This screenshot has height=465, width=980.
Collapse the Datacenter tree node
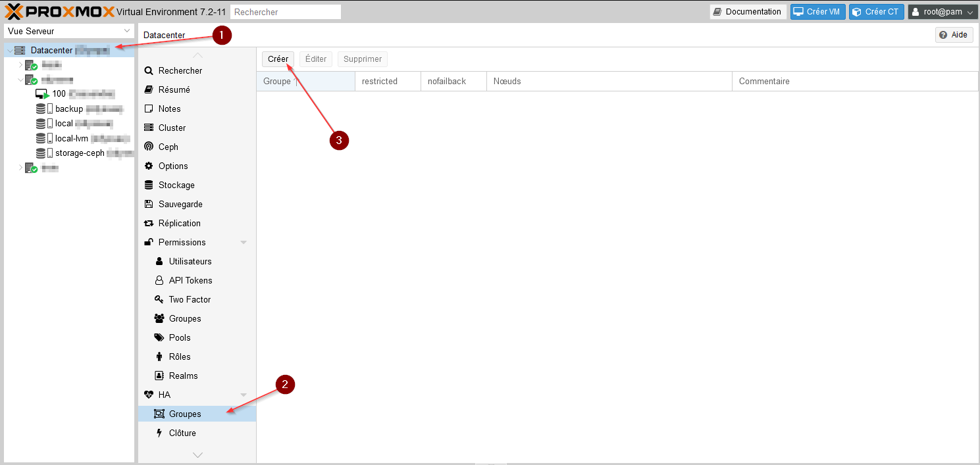[x=9, y=51]
